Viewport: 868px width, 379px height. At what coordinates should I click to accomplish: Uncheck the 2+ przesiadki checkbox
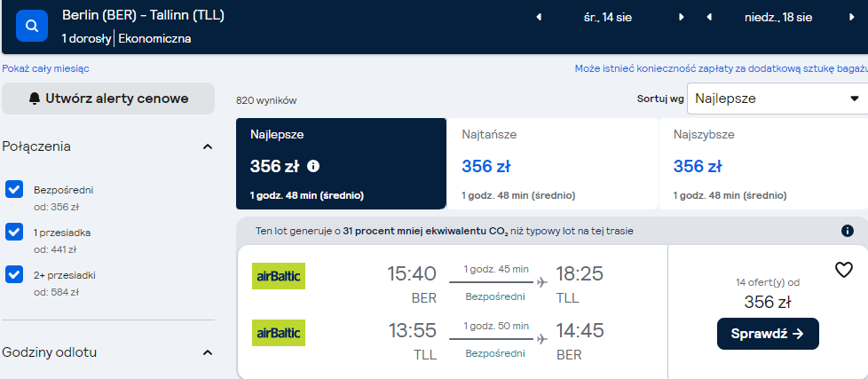pyautogui.click(x=14, y=274)
